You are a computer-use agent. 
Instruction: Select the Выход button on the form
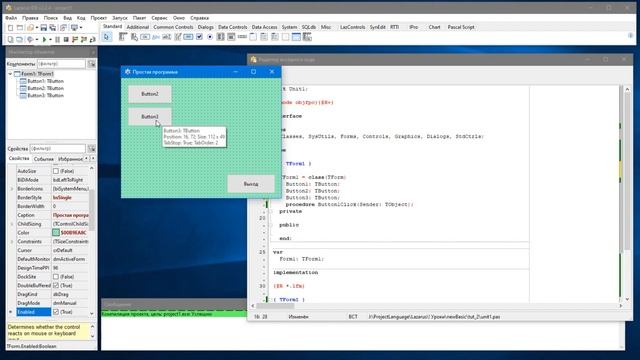pyautogui.click(x=251, y=184)
